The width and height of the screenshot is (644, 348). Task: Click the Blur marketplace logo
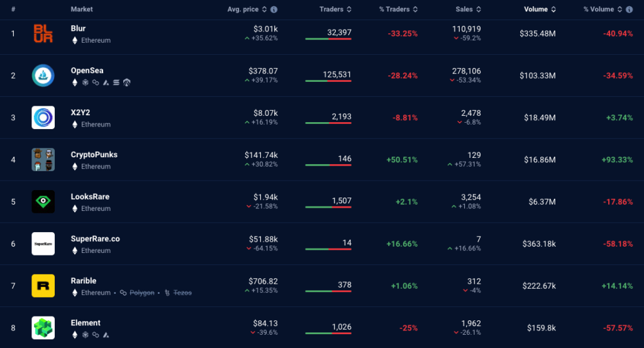[43, 34]
